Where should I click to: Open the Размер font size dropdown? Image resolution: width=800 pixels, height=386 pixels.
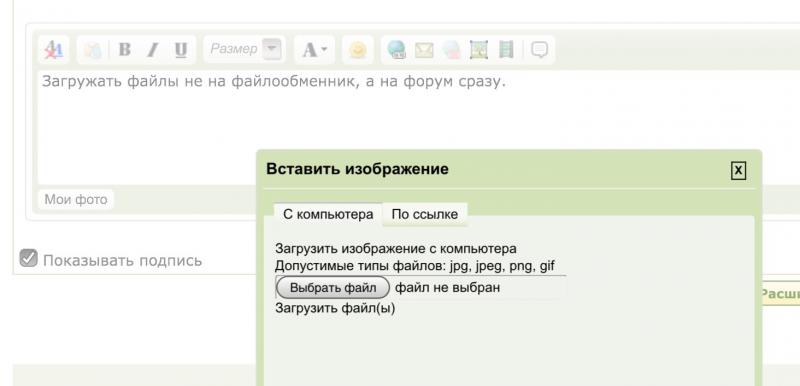244,49
